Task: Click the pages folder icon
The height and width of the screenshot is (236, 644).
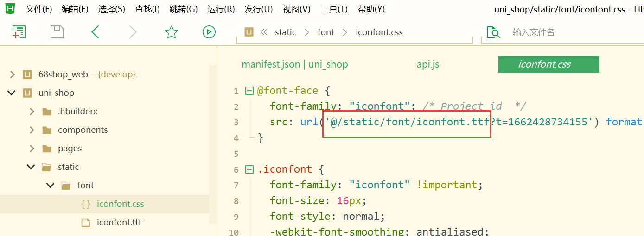Action: coord(46,149)
